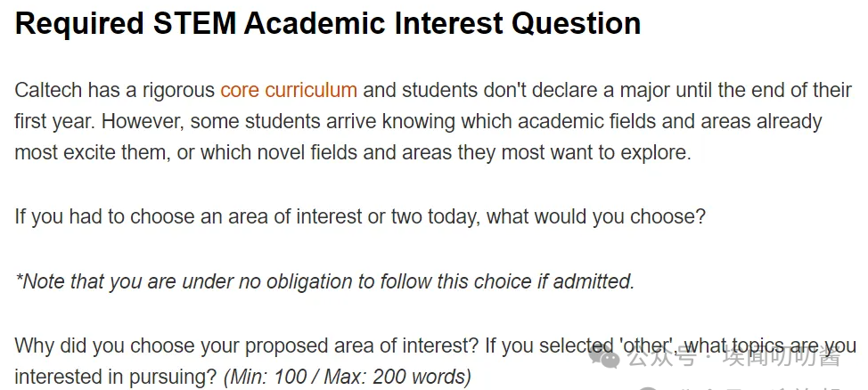This screenshot has width=868, height=390.
Task: Click the phrase first year
Action: click(53, 121)
